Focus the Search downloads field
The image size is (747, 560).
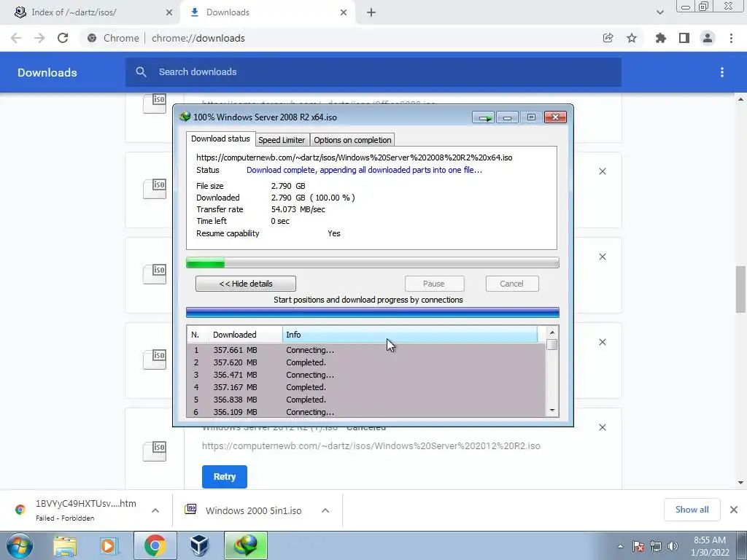pos(373,72)
